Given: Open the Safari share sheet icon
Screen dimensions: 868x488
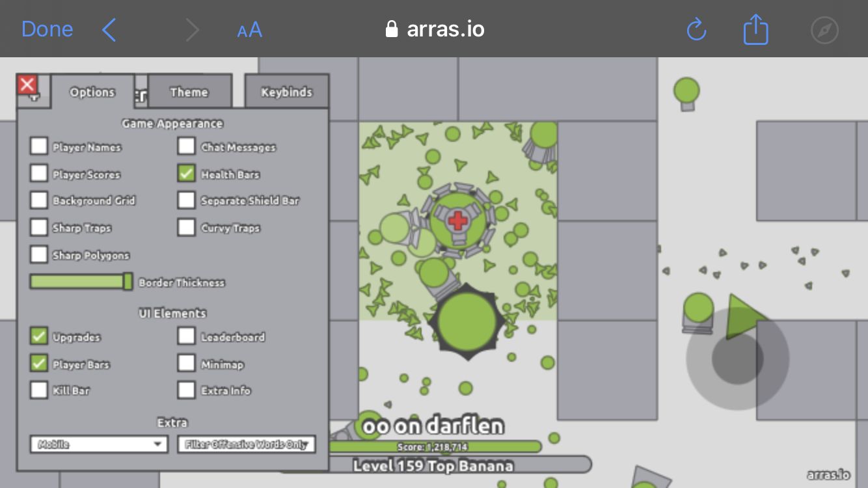Looking at the screenshot, I should point(756,29).
